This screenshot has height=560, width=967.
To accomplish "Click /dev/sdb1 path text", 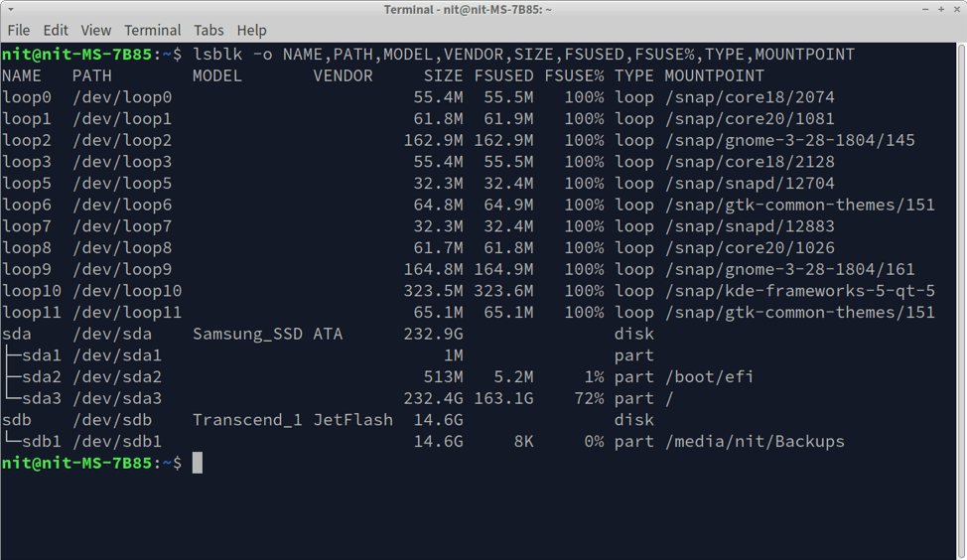I will [x=117, y=442].
